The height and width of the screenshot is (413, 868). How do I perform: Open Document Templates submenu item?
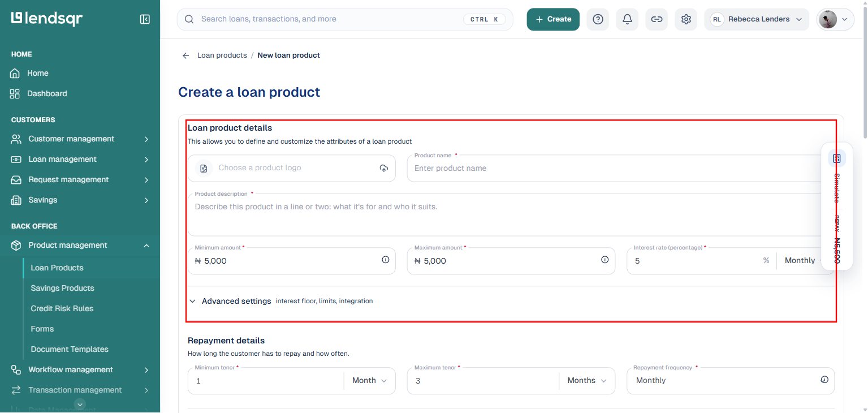[70, 350]
